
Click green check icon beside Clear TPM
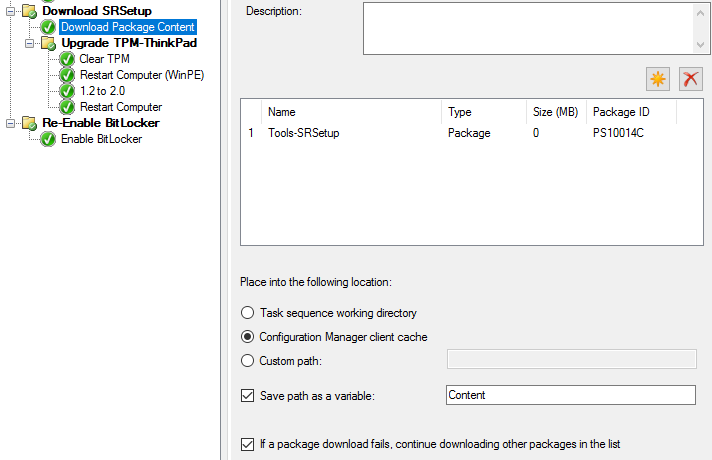coord(67,59)
